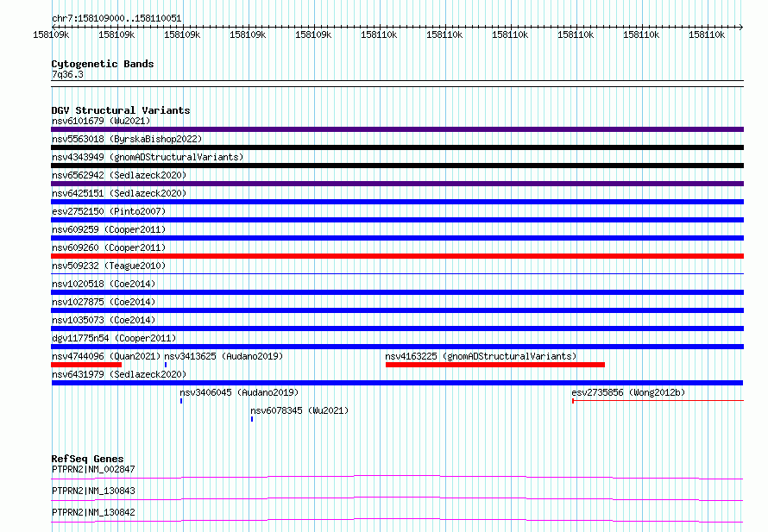This screenshot has height=532, width=768.
Task: Click the blue bar under esv2752150
Action: coord(397,220)
